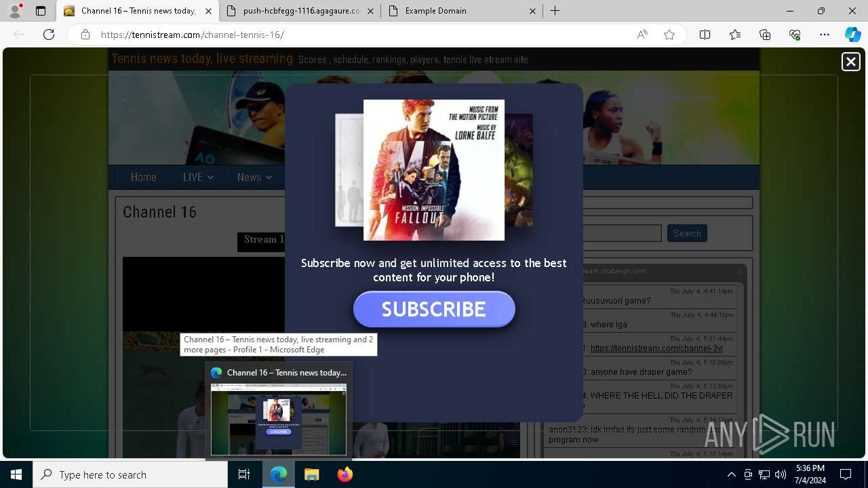The image size is (868, 488).
Task: Open Microsoft Edge from taskbar
Action: point(279,474)
